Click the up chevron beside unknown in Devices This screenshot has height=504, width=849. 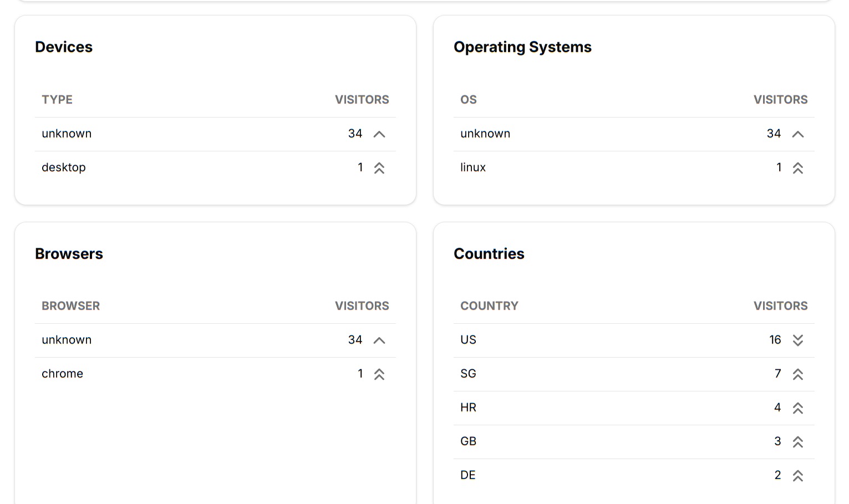[x=379, y=134]
